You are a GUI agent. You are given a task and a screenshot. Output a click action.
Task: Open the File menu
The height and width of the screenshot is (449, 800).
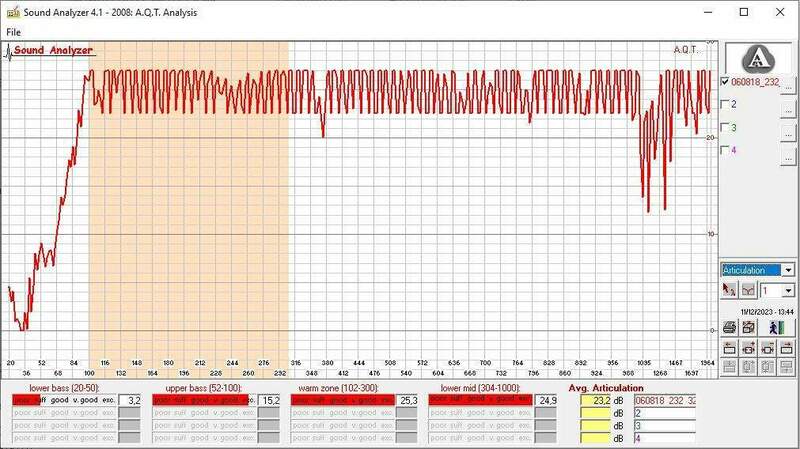coord(15,32)
